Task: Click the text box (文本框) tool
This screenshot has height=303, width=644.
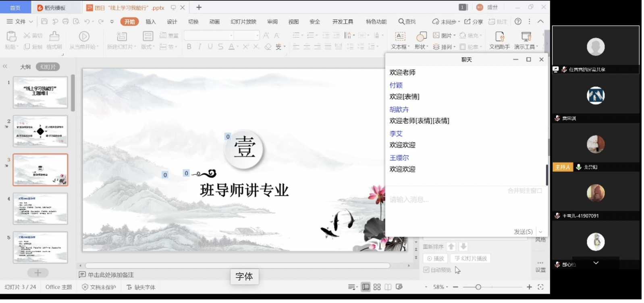Action: (x=400, y=40)
